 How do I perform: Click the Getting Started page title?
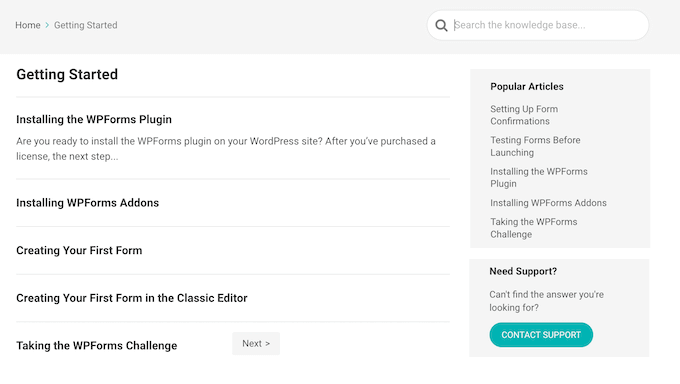(x=67, y=74)
